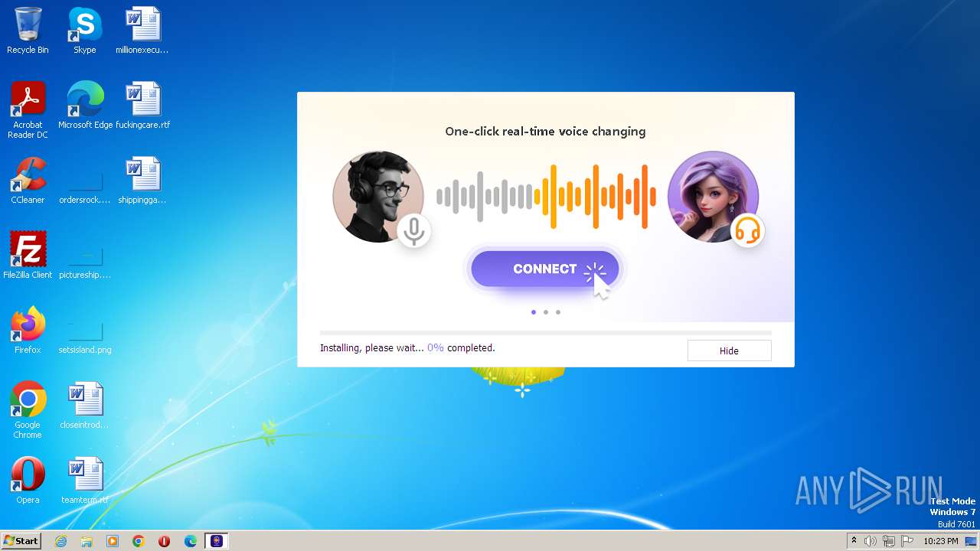
Task: Launch Chrome from the taskbar
Action: [139, 541]
